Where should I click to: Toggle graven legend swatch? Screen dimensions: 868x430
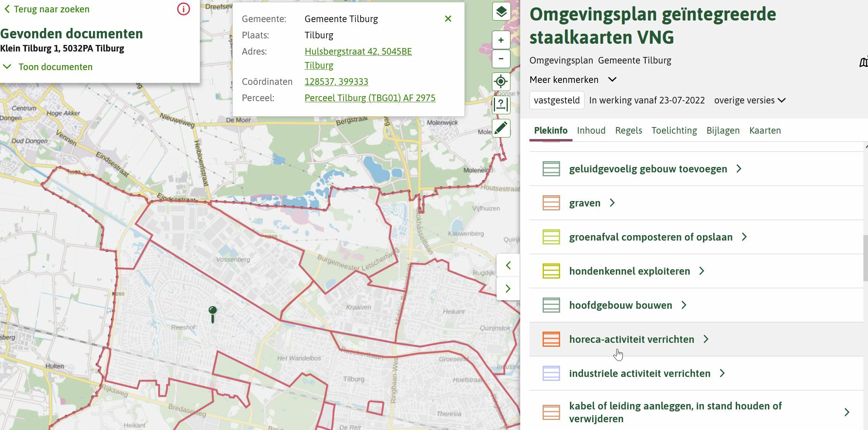551,203
